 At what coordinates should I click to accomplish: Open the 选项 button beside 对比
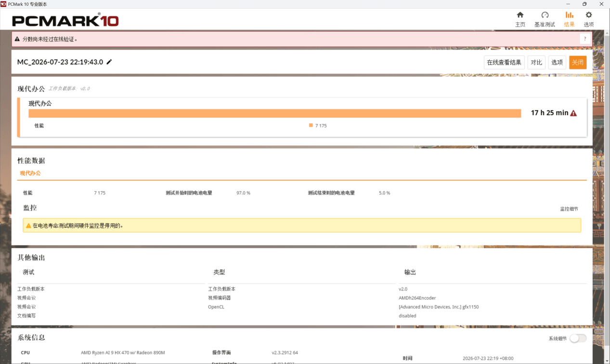[557, 63]
